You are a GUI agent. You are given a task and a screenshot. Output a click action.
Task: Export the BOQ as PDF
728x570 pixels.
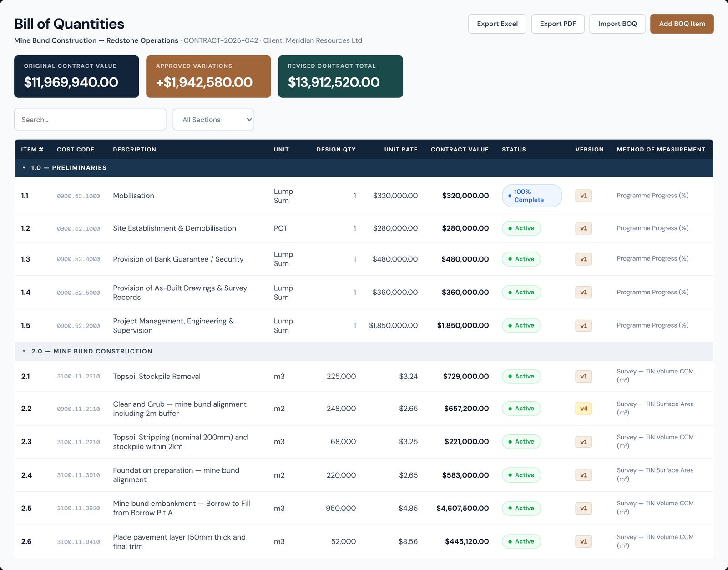558,24
